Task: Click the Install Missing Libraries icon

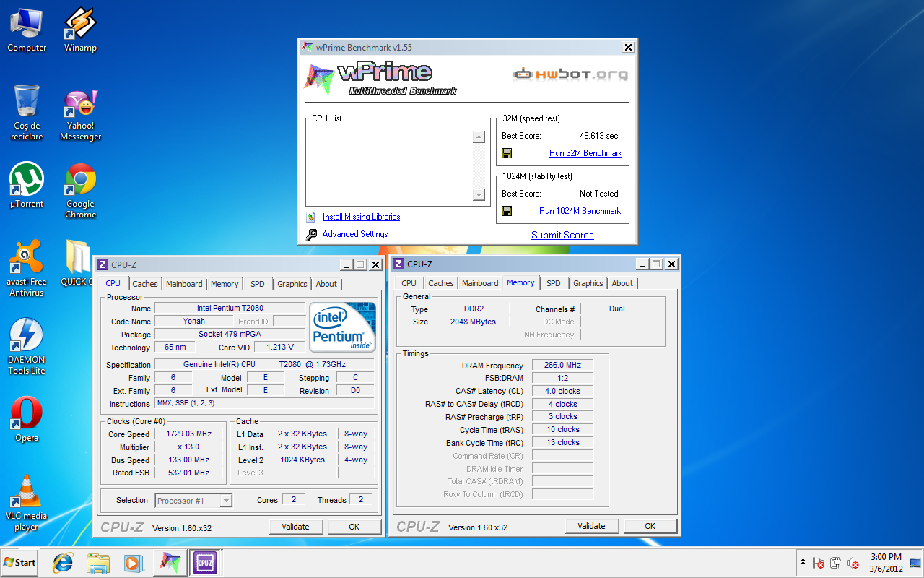Action: tap(311, 217)
